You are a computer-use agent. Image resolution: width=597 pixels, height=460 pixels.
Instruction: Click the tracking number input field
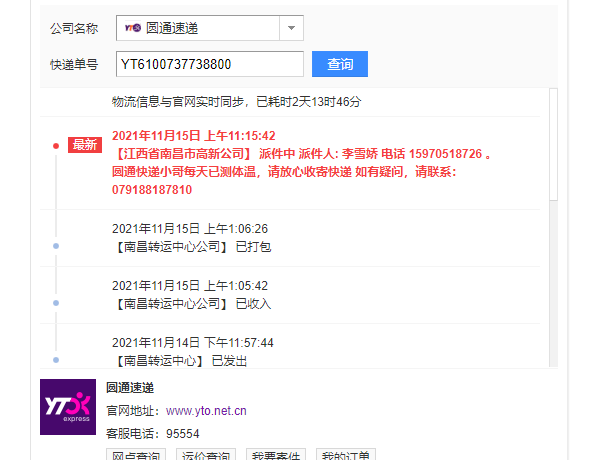pos(210,64)
